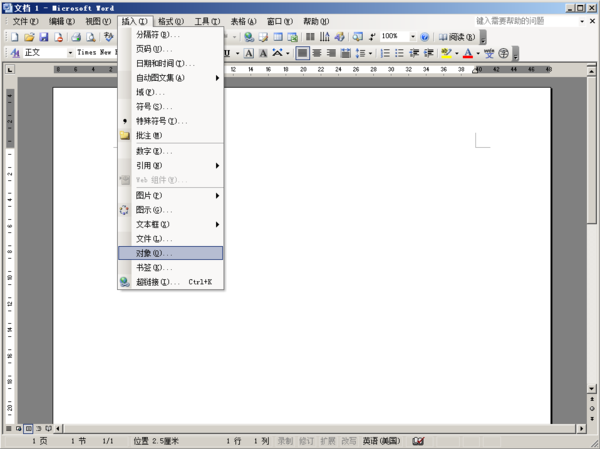
Task: Toggle distributed text alignment
Action: (x=346, y=53)
